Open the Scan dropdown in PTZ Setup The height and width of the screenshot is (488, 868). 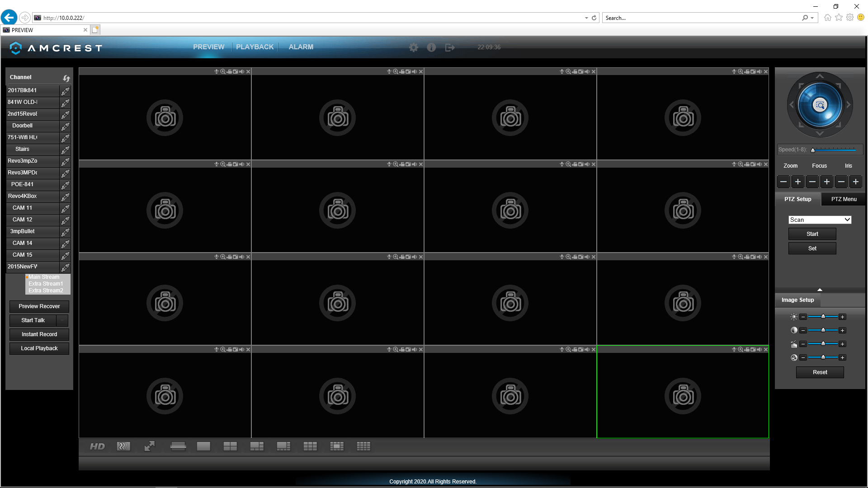tap(820, 220)
